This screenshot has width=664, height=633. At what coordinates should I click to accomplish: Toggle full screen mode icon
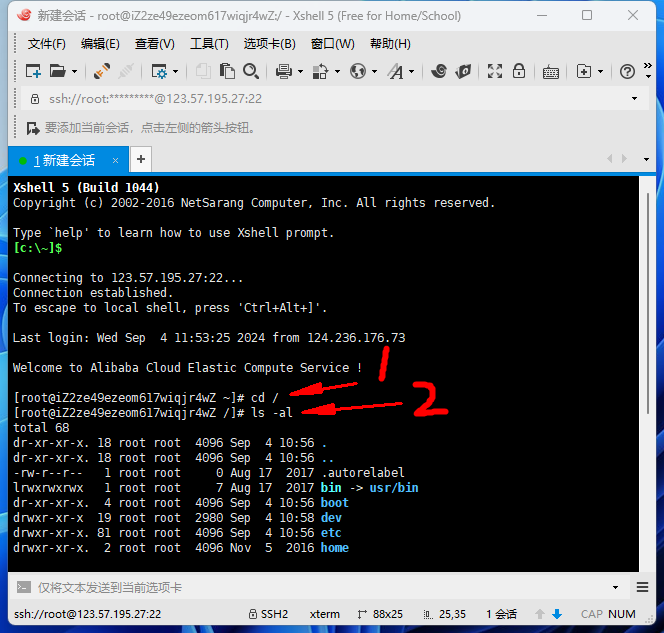[x=495, y=71]
